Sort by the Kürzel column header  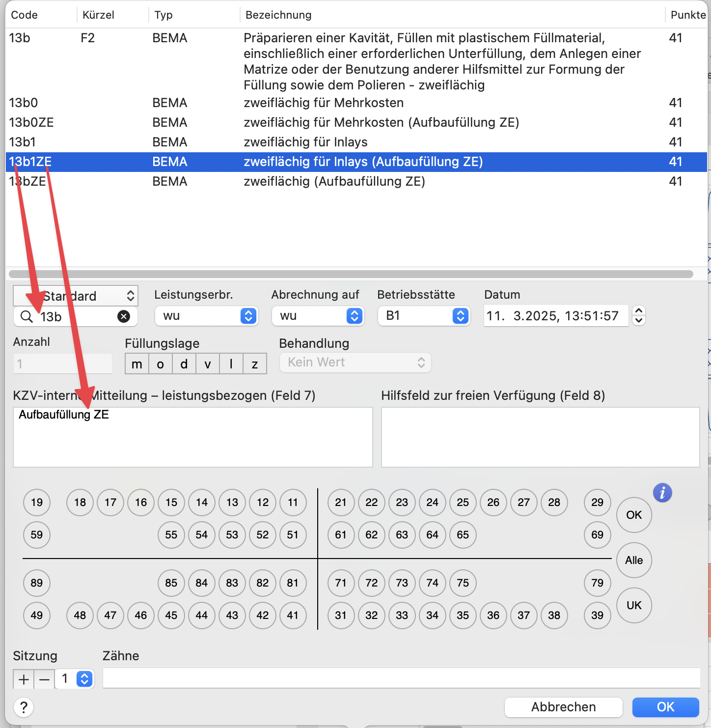tap(113, 15)
